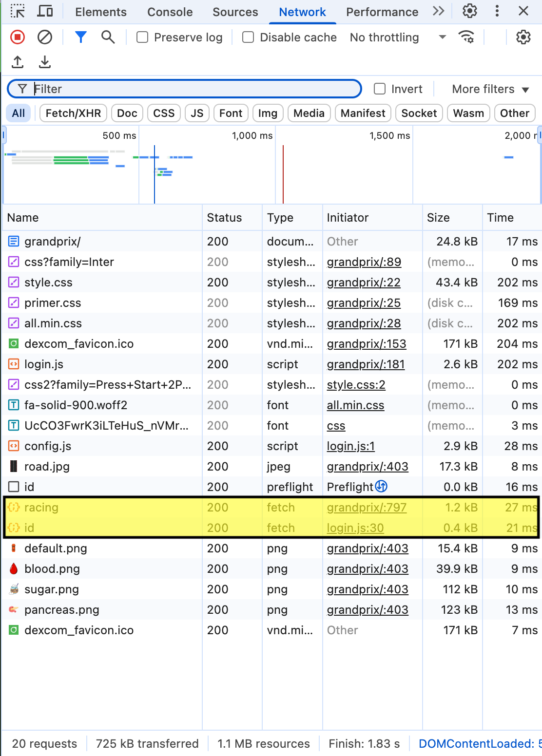Select the sugar.png request row
This screenshot has height=756, width=542.
(272, 589)
